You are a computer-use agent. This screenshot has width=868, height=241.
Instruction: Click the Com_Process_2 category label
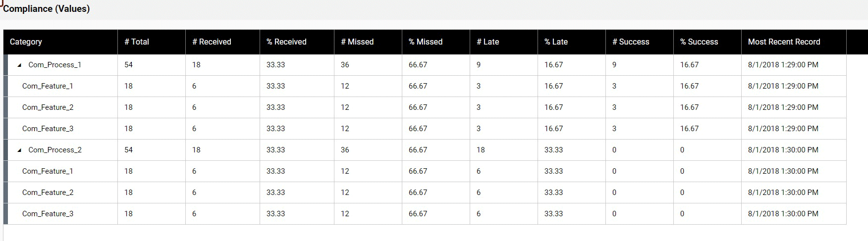[x=55, y=150]
